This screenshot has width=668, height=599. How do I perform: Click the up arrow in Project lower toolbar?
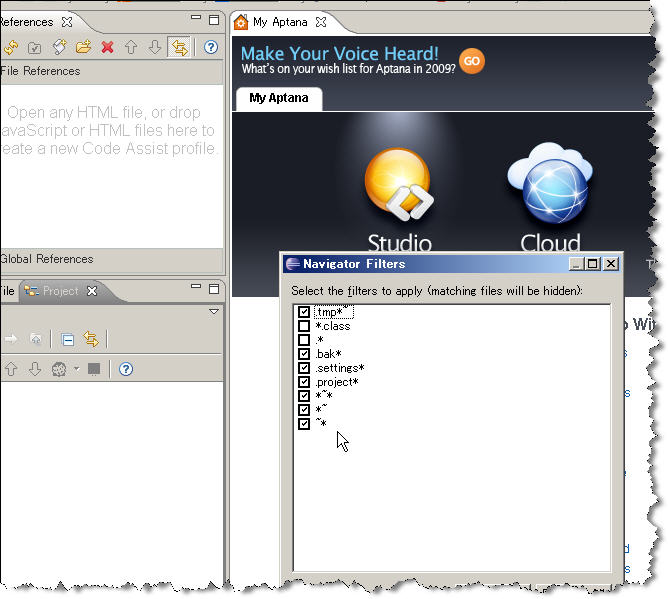click(x=12, y=369)
